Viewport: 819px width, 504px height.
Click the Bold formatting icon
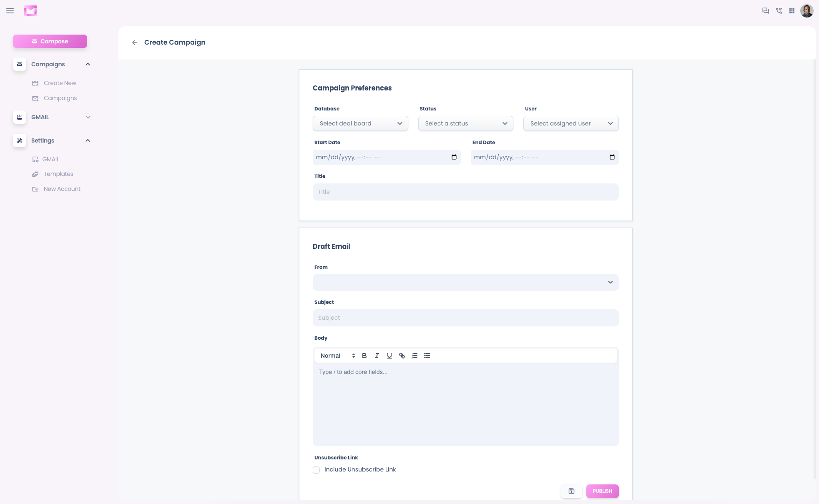point(364,356)
